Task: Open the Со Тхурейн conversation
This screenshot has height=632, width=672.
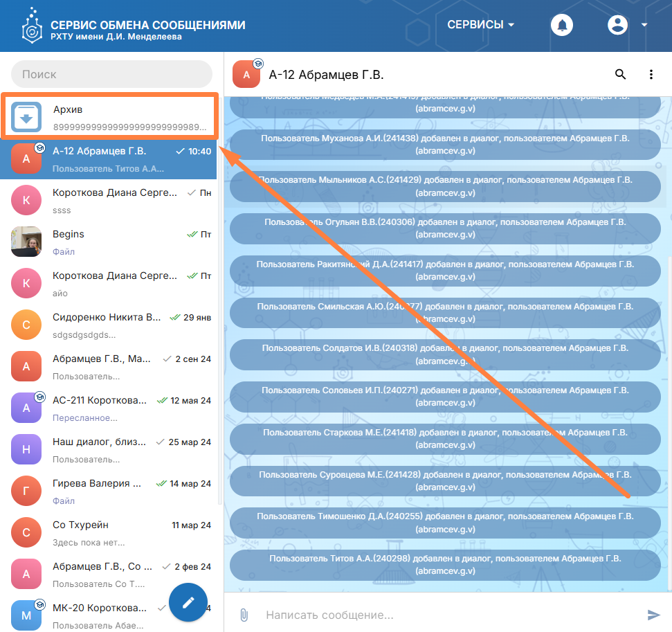Action: click(111, 532)
